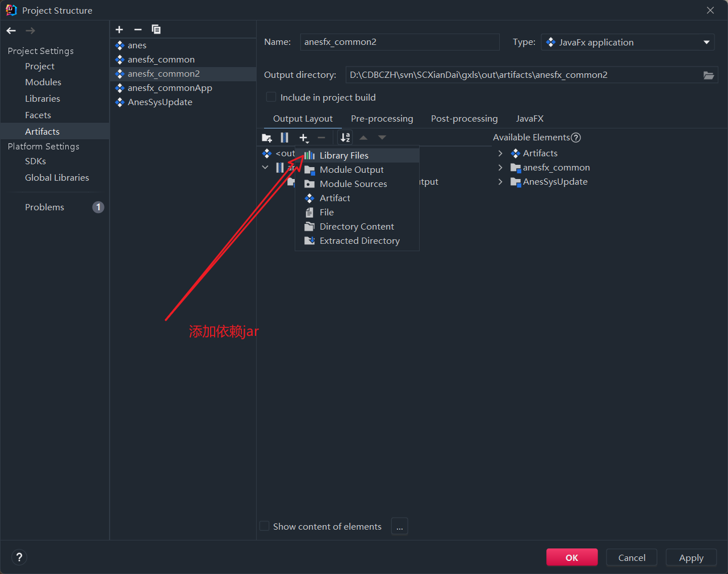This screenshot has height=574, width=728.
Task: Click the Output directory path field
Action: [522, 75]
